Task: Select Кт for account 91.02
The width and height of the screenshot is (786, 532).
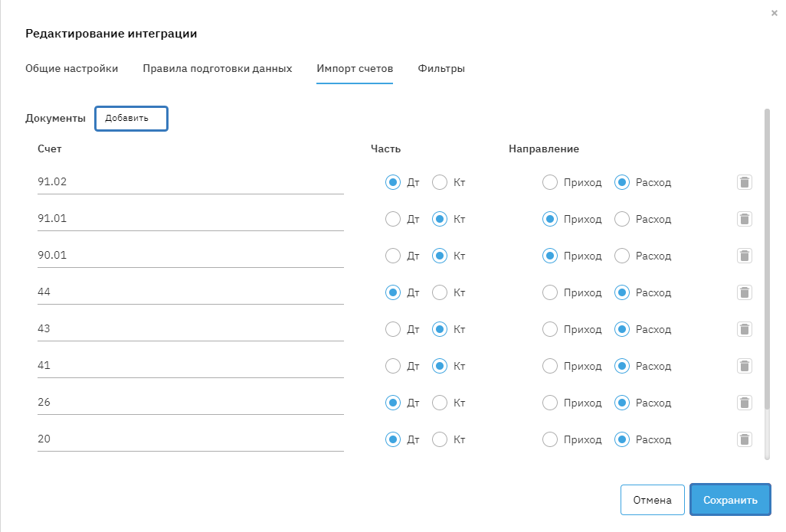Action: (x=440, y=182)
